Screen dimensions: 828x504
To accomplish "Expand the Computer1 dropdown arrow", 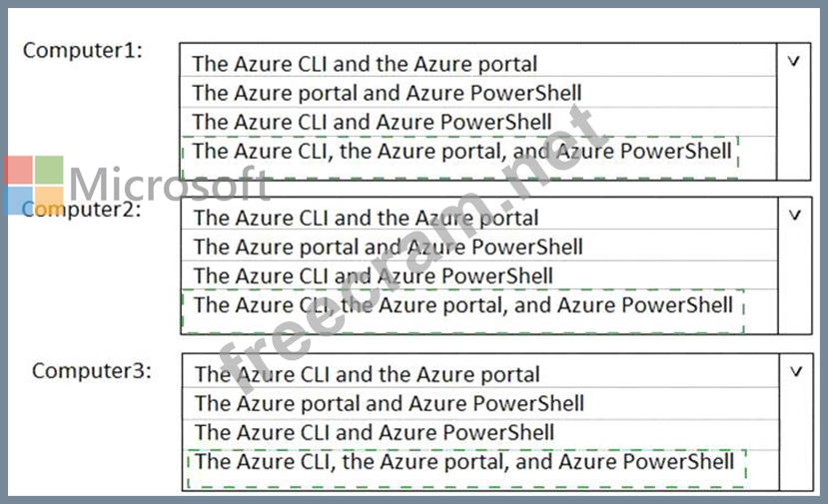I will [x=794, y=61].
